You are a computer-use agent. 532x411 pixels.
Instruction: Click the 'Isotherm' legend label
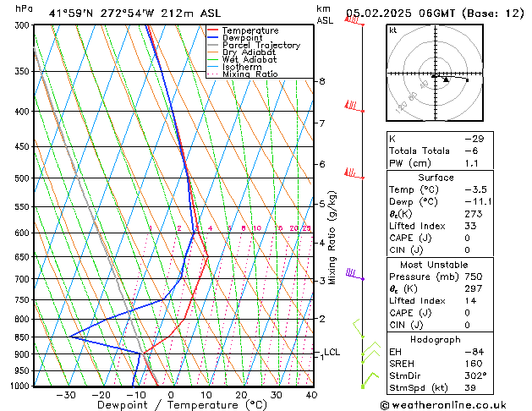click(x=242, y=67)
